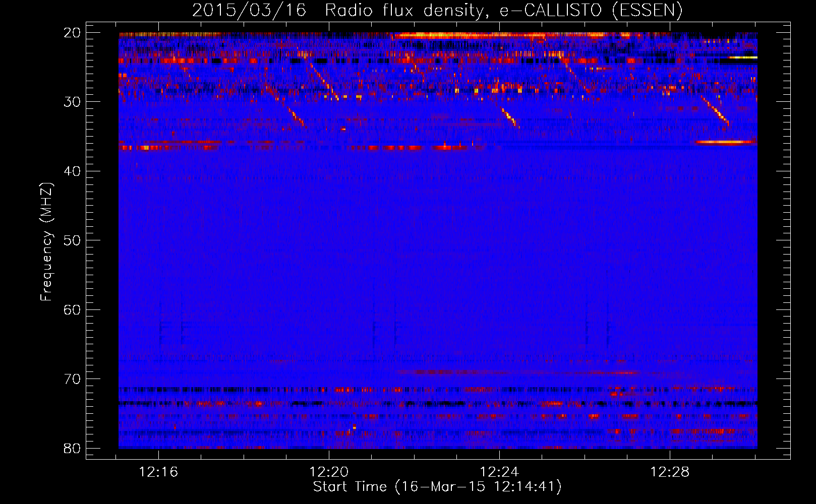Click the 30 frequency tick label

(x=72, y=102)
